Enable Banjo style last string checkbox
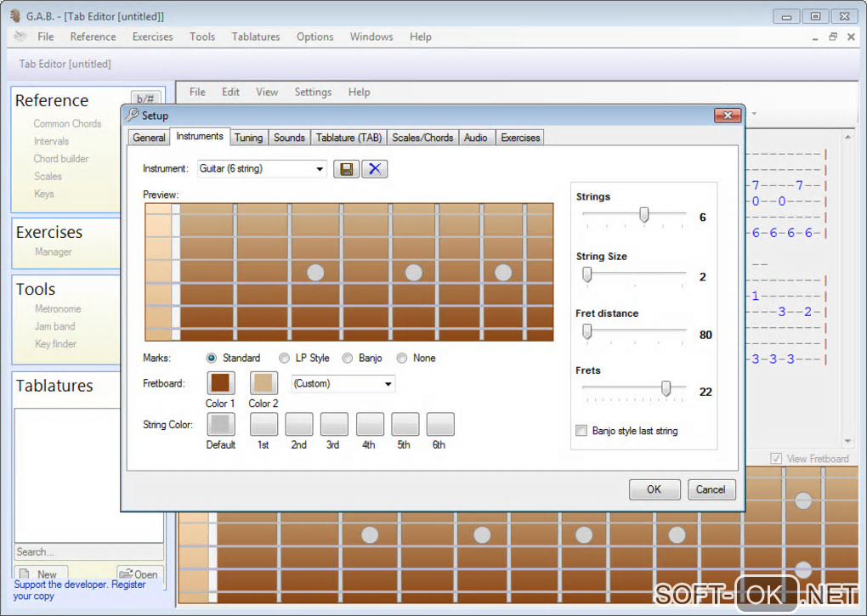The image size is (867, 616). tap(581, 431)
